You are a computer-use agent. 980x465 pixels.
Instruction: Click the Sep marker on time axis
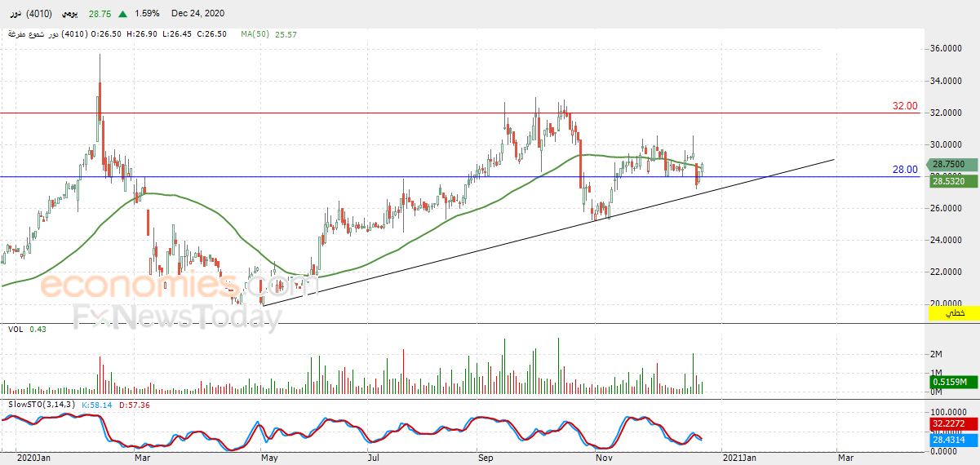486,458
